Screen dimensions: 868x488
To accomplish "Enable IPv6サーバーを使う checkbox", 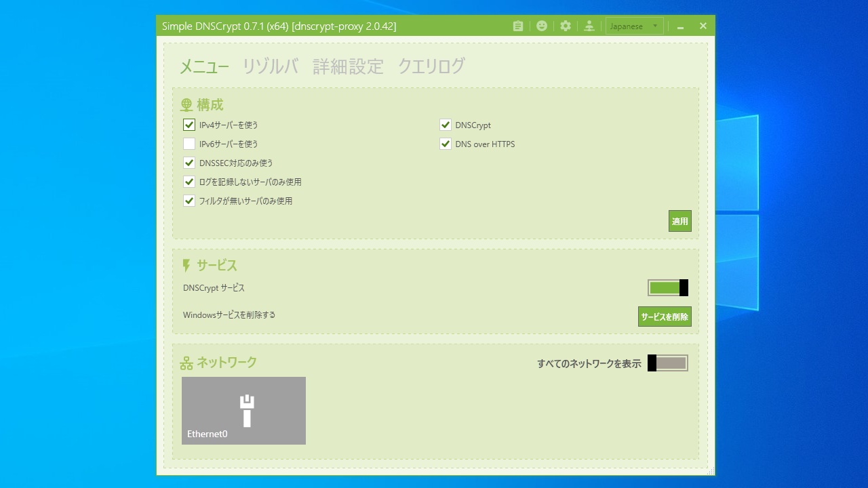I will [x=189, y=144].
